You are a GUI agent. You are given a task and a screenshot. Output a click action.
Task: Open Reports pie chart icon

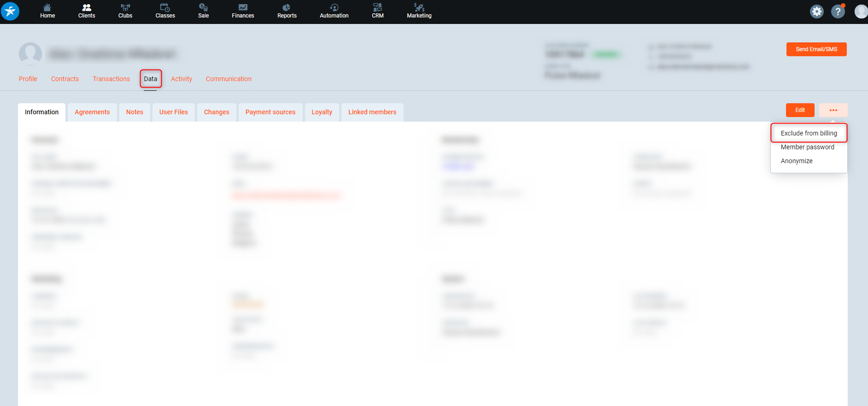tap(287, 8)
